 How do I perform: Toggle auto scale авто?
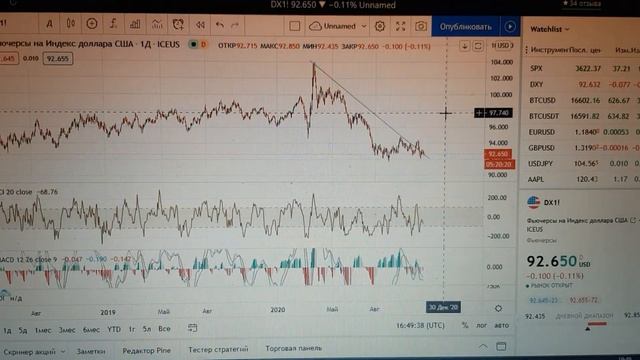[x=502, y=325]
